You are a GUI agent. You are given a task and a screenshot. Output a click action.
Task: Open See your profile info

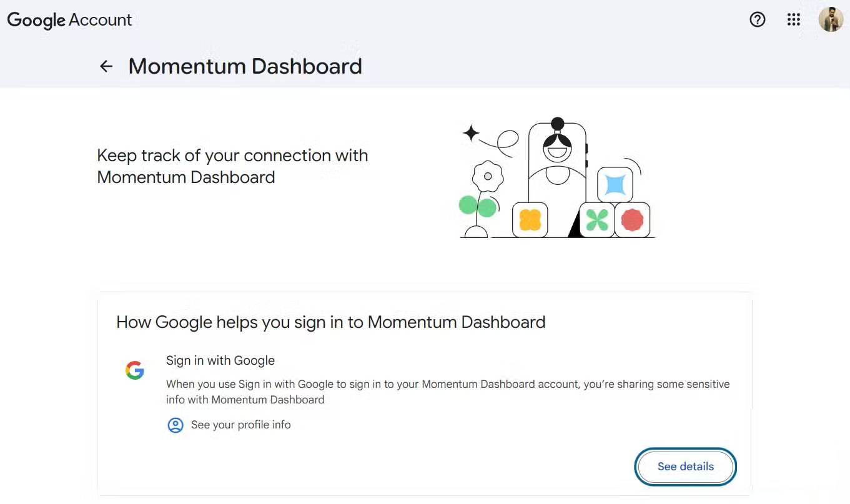[240, 425]
